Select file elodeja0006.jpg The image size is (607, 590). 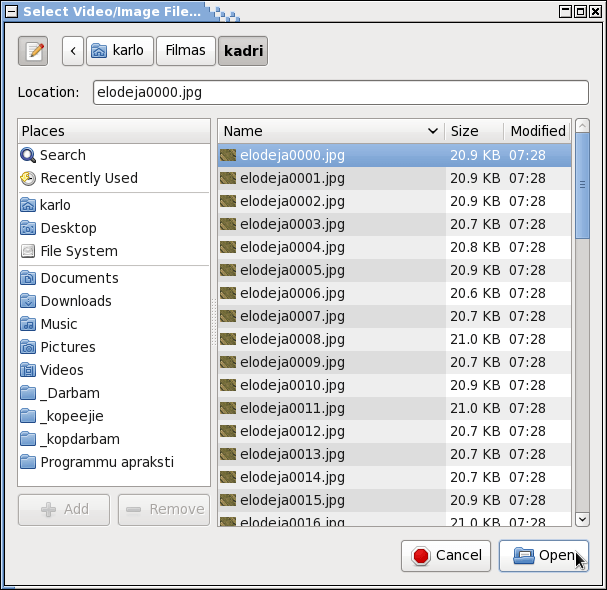tap(394, 293)
